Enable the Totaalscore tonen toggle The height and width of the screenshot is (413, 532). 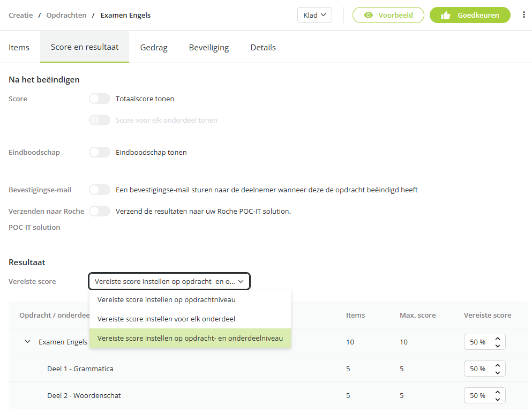coord(100,99)
